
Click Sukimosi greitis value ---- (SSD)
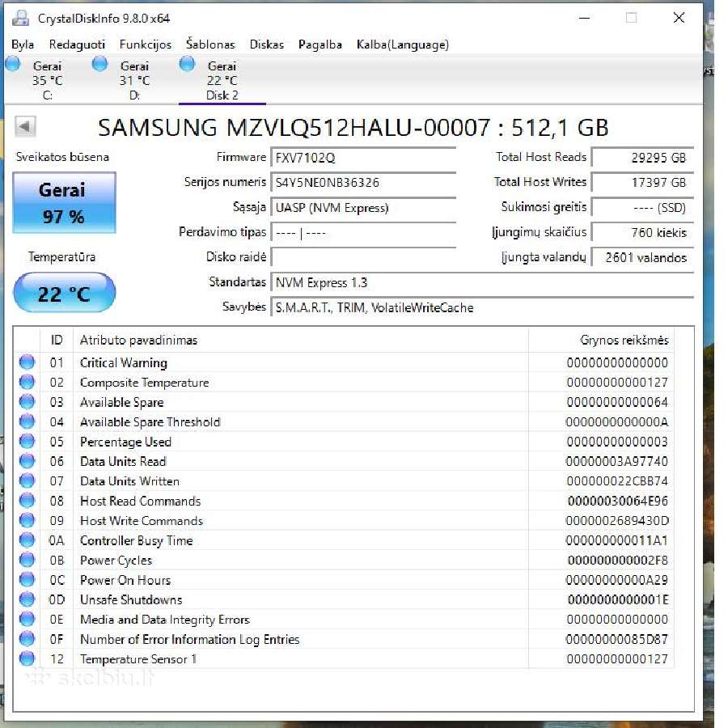tap(642, 208)
